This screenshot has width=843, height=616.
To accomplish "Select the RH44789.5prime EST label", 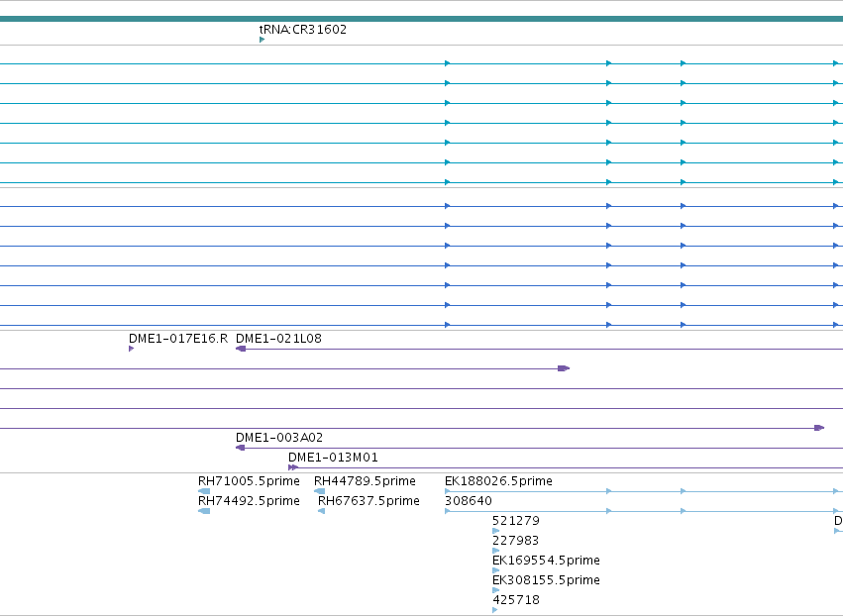I will coord(366,480).
